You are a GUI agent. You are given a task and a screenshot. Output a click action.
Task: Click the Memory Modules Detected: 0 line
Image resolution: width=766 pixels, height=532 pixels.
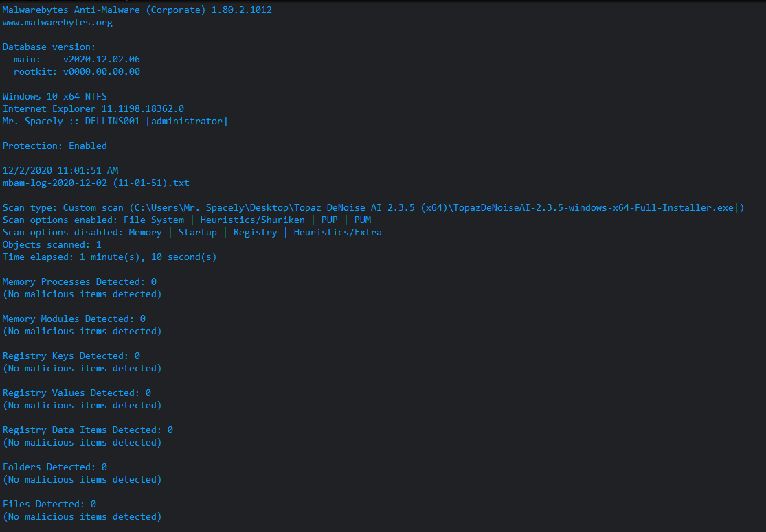point(74,319)
